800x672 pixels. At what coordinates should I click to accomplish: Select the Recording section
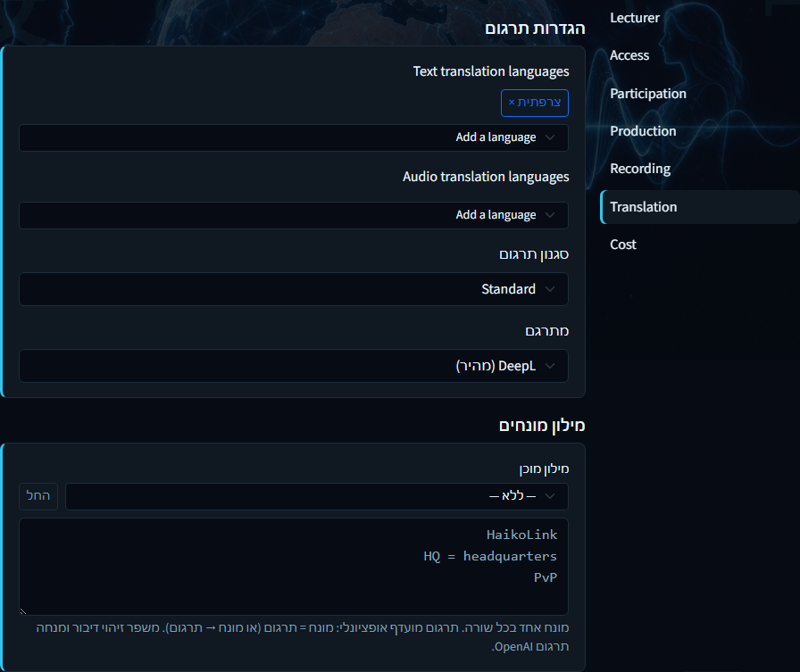click(640, 169)
